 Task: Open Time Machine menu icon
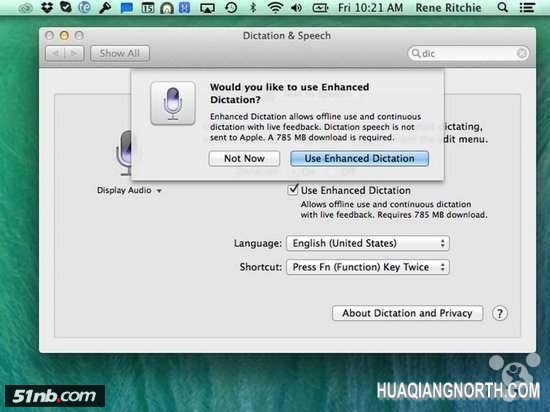[x=231, y=8]
